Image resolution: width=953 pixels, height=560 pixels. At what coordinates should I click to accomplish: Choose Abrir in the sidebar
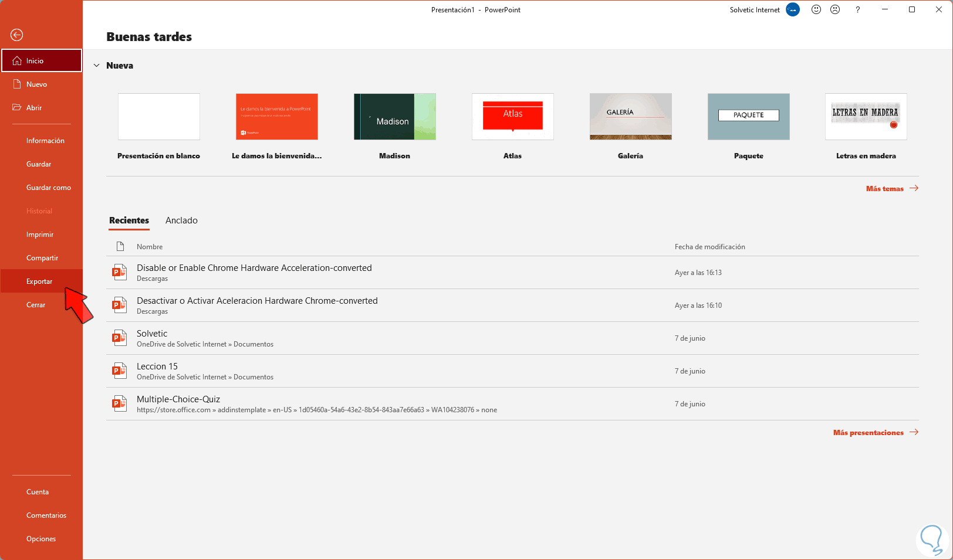click(x=42, y=108)
